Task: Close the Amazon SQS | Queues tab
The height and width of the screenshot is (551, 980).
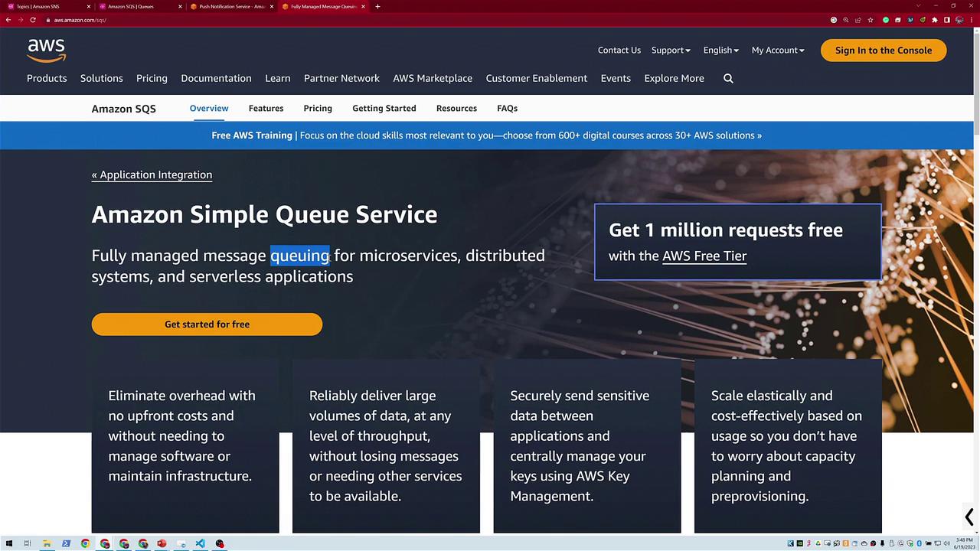Action: click(x=180, y=6)
